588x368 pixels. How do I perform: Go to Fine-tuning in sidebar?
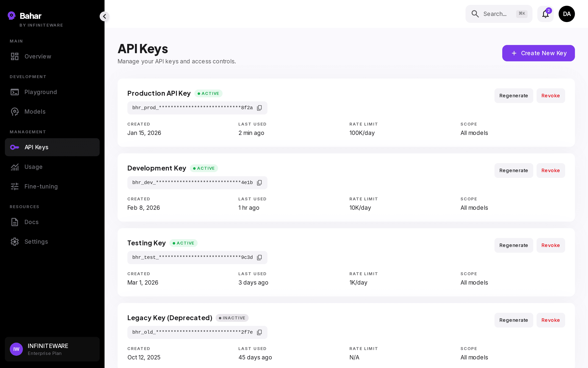pos(52,186)
